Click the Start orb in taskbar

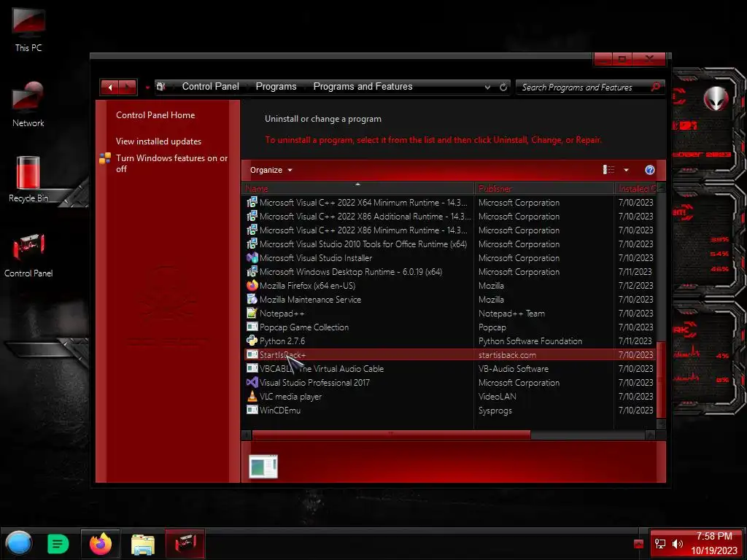click(18, 543)
